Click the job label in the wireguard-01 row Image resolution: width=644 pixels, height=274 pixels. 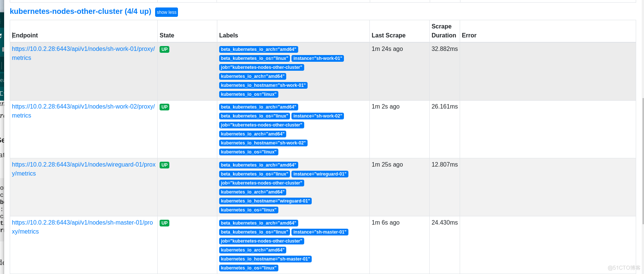[x=261, y=183]
